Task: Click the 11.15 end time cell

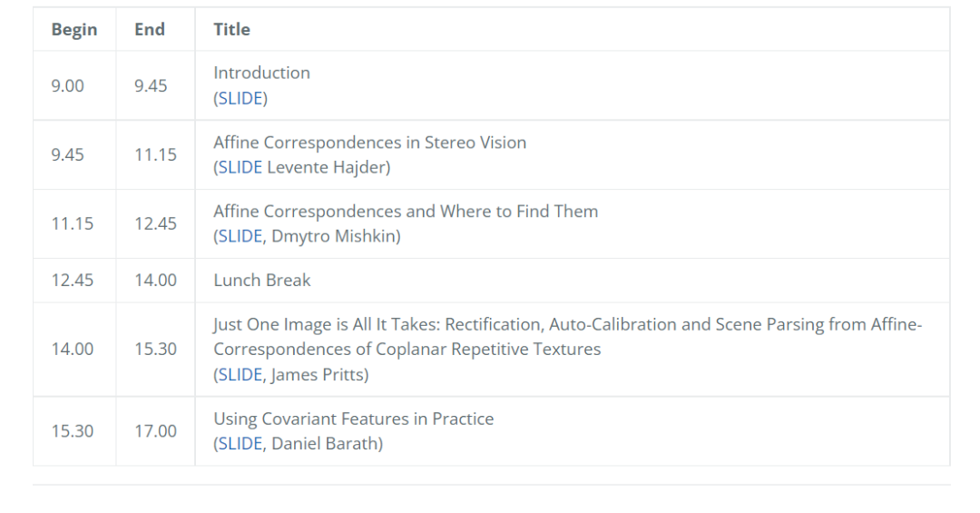Action: [x=156, y=154]
